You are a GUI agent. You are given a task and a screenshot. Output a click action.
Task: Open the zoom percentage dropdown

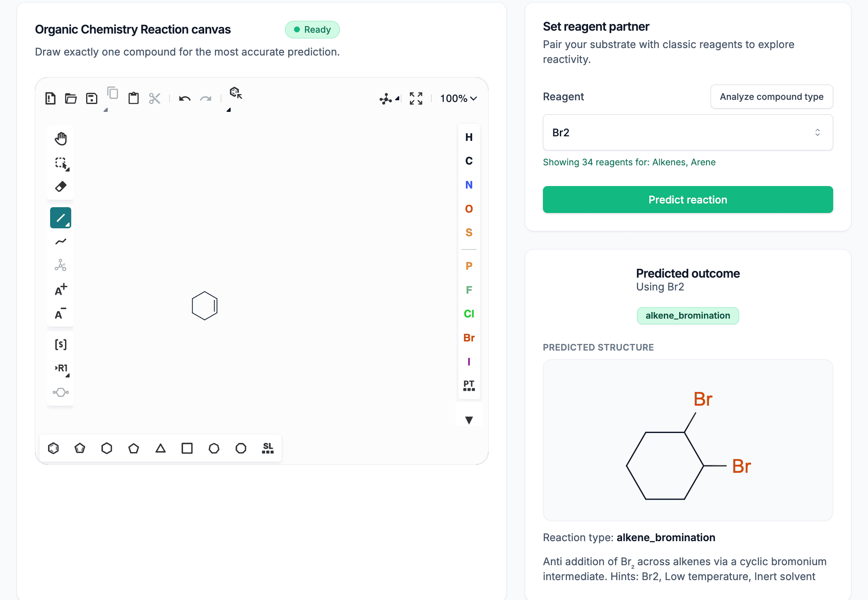[458, 98]
